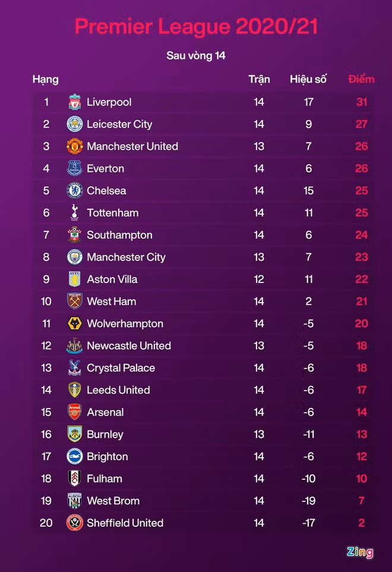Click the Zing logo watermark
392x572 pixels.
360,552
